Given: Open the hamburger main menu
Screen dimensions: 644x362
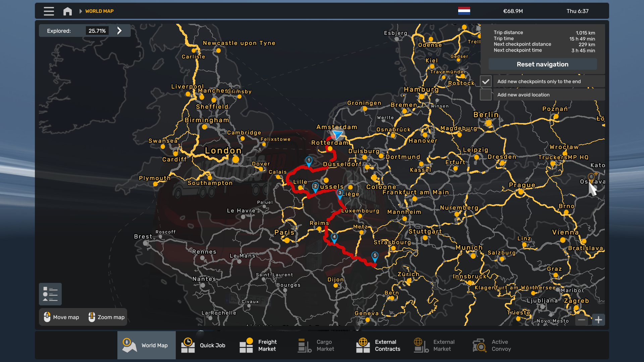Looking at the screenshot, I should (x=49, y=11).
